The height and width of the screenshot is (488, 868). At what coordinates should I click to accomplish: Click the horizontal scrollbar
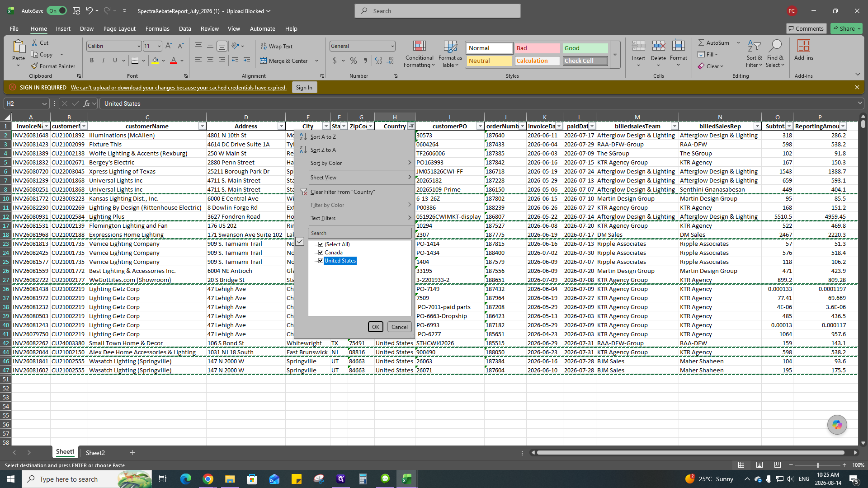pos(690,452)
